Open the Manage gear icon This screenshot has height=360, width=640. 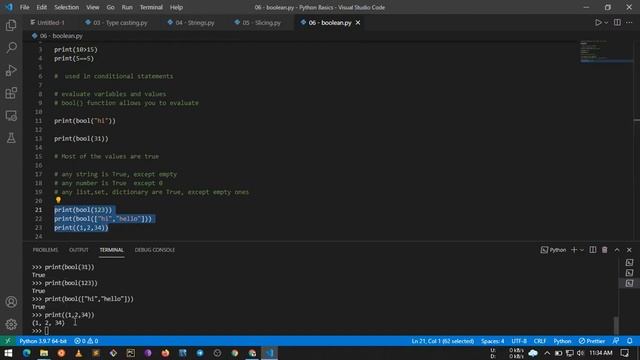pyautogui.click(x=11, y=324)
